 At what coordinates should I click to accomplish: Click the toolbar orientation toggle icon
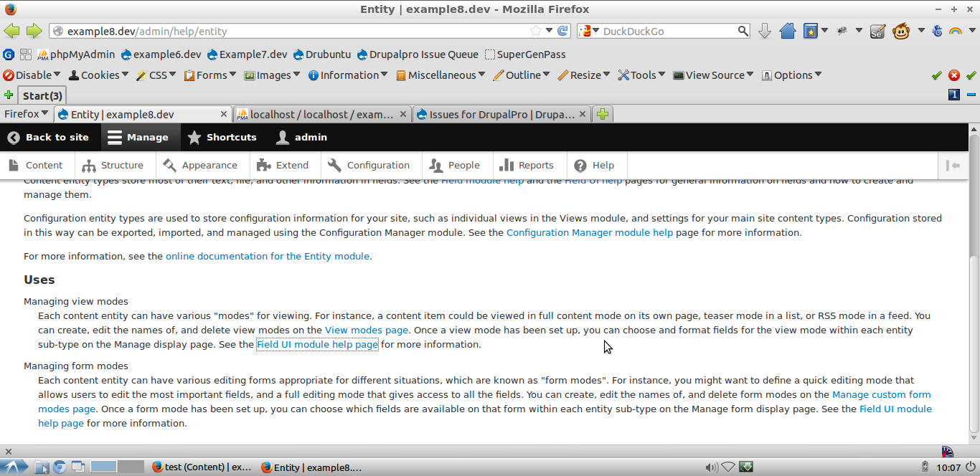tap(953, 166)
